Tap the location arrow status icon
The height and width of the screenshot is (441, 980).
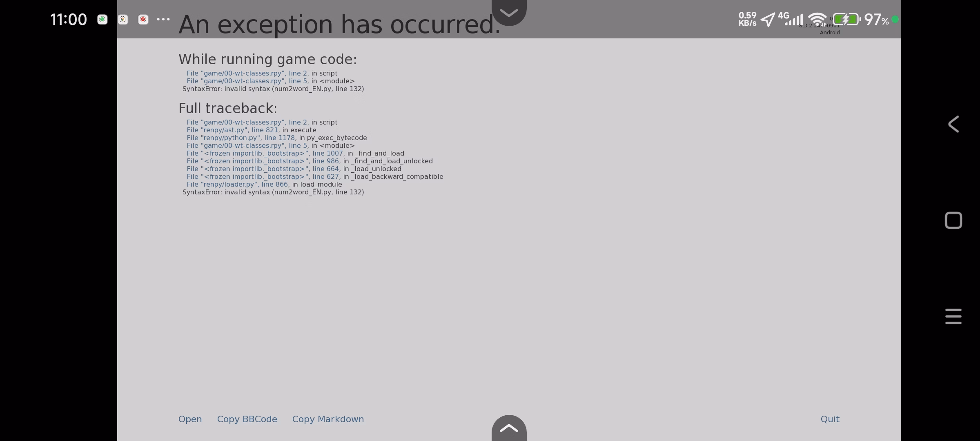(768, 20)
